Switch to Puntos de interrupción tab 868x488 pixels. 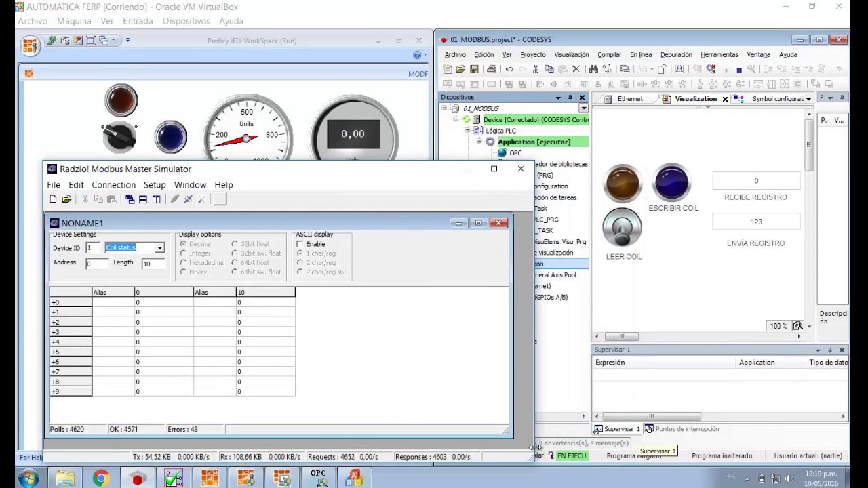(682, 429)
